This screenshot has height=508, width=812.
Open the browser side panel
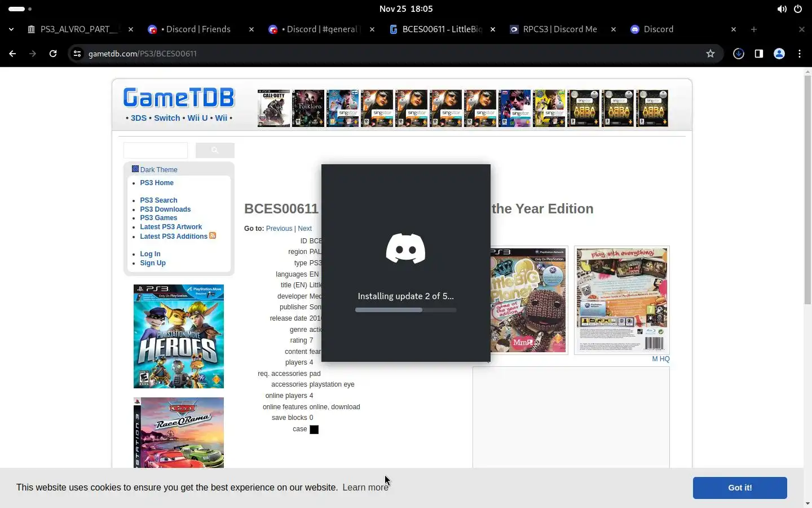(x=759, y=54)
